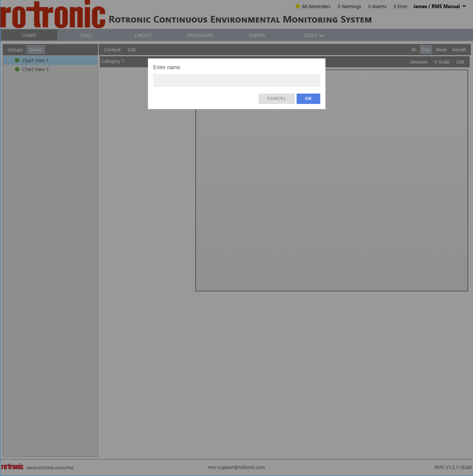Set chart range to 4h

[414, 50]
